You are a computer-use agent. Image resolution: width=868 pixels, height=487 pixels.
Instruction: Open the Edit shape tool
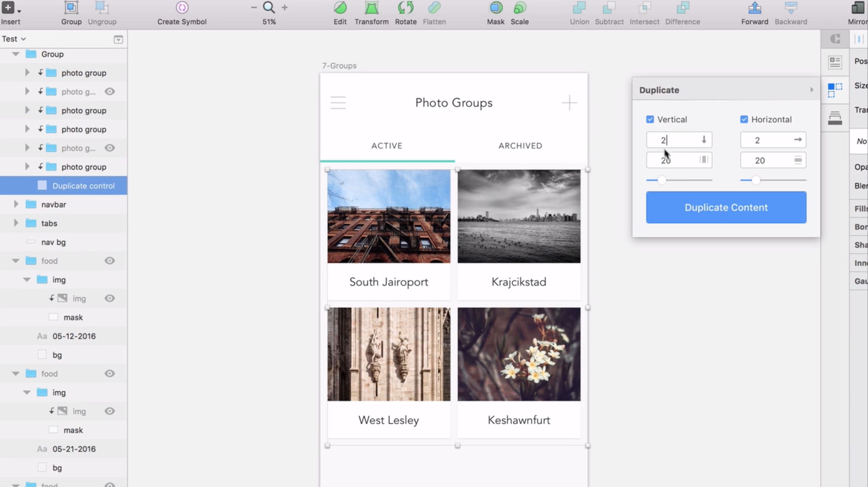pyautogui.click(x=340, y=8)
